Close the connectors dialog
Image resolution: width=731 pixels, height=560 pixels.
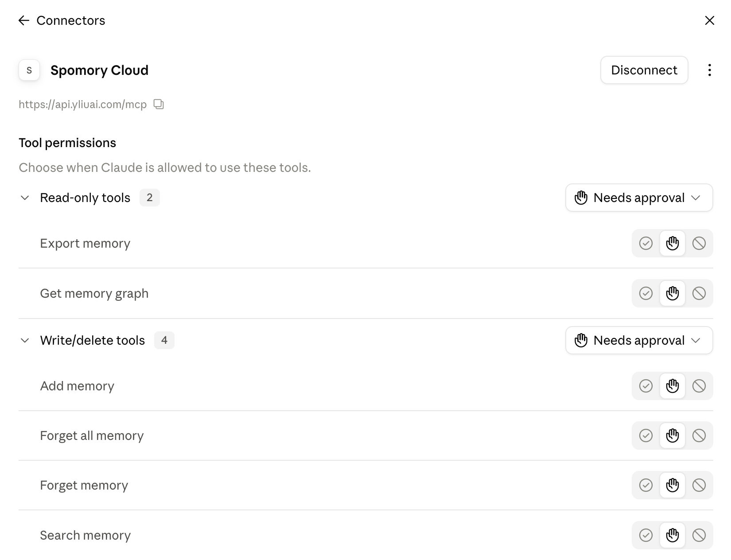click(x=710, y=20)
